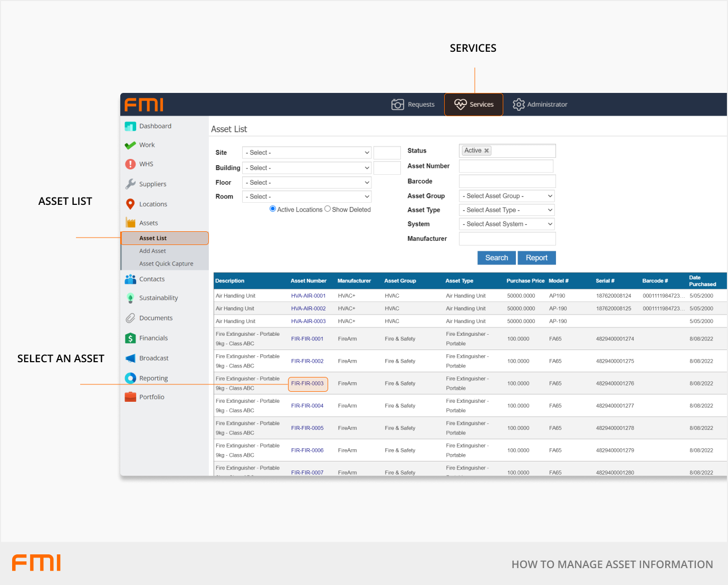Image resolution: width=728 pixels, height=585 pixels.
Task: Click the Administrator gear icon
Action: pyautogui.click(x=519, y=105)
